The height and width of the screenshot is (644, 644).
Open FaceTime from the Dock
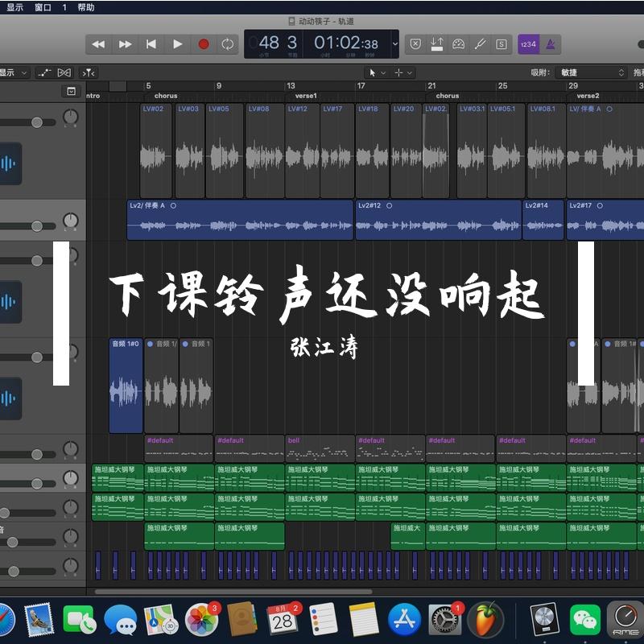click(79, 620)
